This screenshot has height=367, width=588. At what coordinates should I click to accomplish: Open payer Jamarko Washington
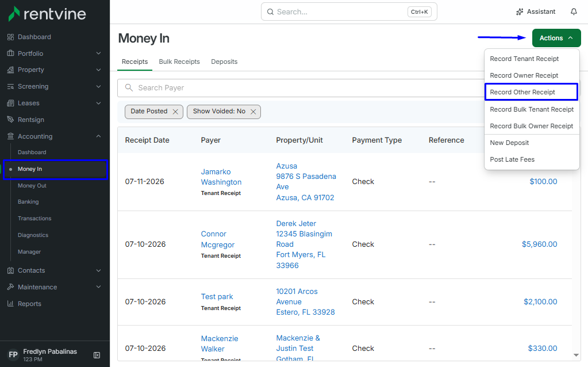coord(221,177)
